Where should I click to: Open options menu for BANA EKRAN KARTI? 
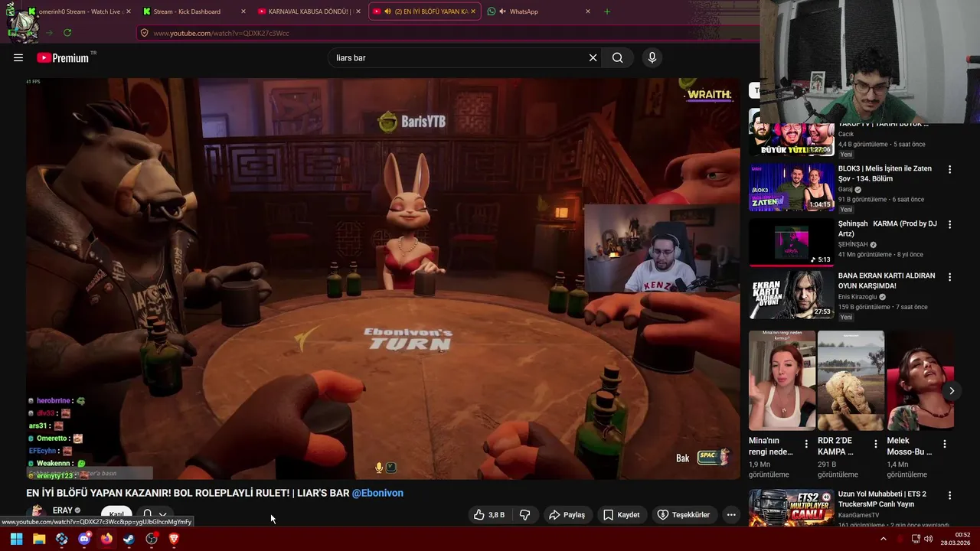pyautogui.click(x=949, y=277)
